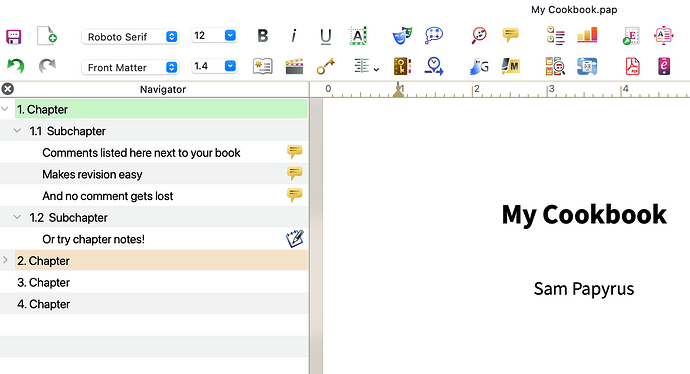Click the save floppy disk icon
Screen dimensions: 690x374
pos(14,37)
